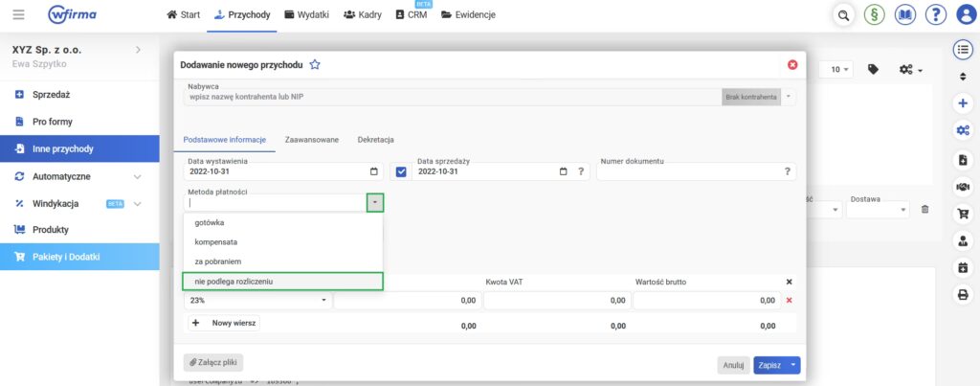The width and height of the screenshot is (980, 386).
Task: Select the nie podlega rozliczeniu option
Action: [282, 281]
